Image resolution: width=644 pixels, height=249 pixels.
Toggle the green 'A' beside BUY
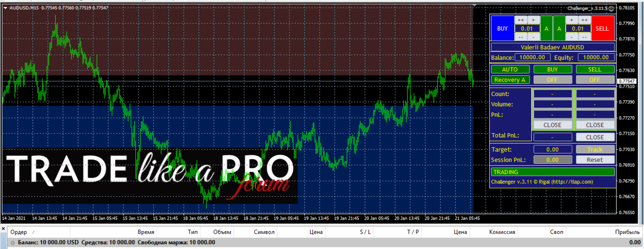tap(547, 28)
